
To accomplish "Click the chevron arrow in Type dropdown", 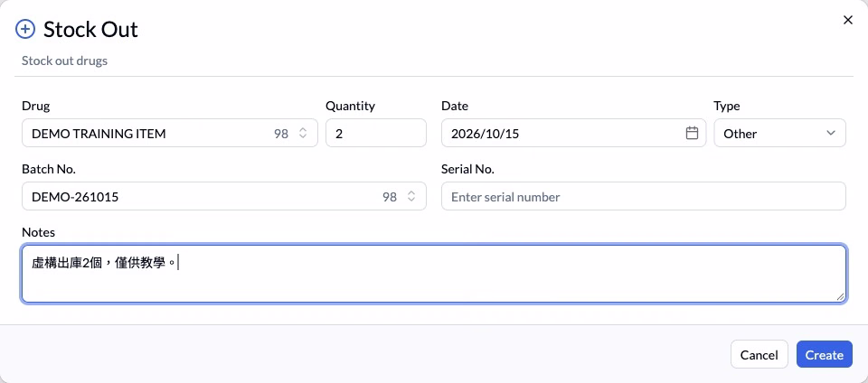I will 830,133.
